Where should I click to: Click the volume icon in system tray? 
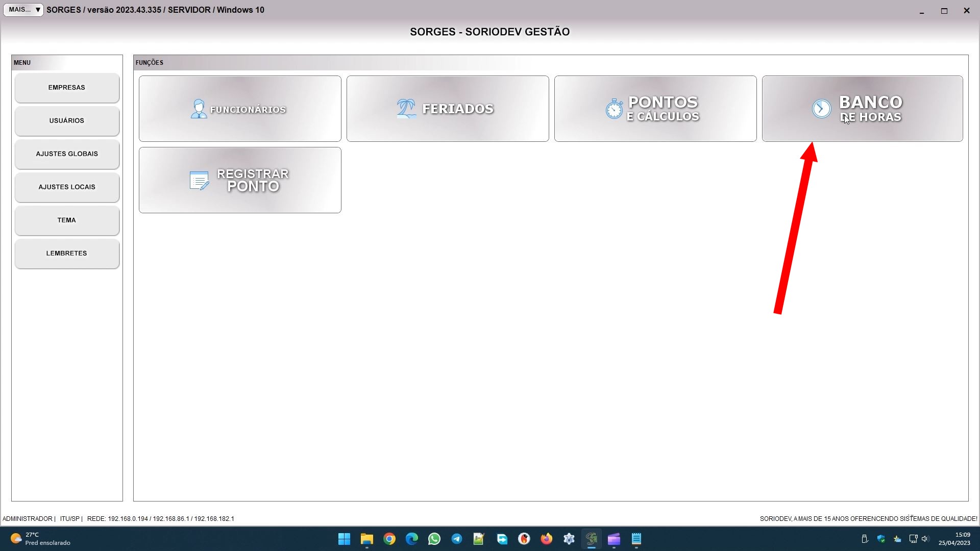(x=925, y=539)
